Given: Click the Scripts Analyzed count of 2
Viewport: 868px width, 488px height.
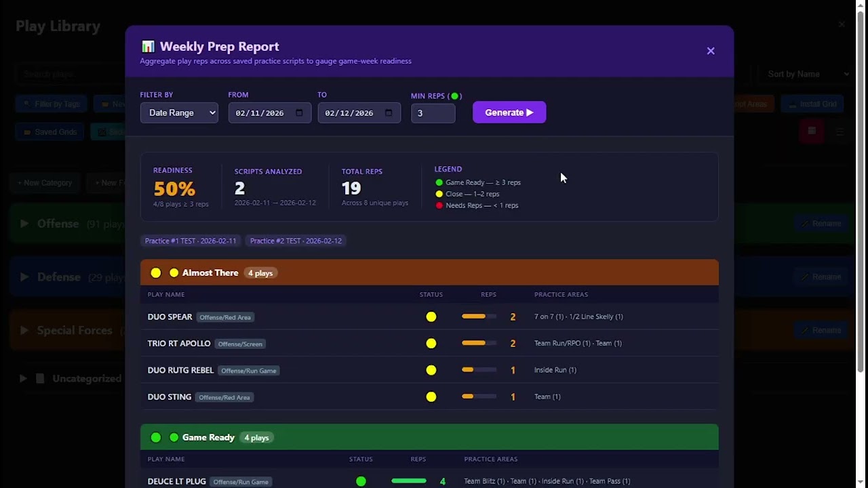Looking at the screenshot, I should pos(239,188).
